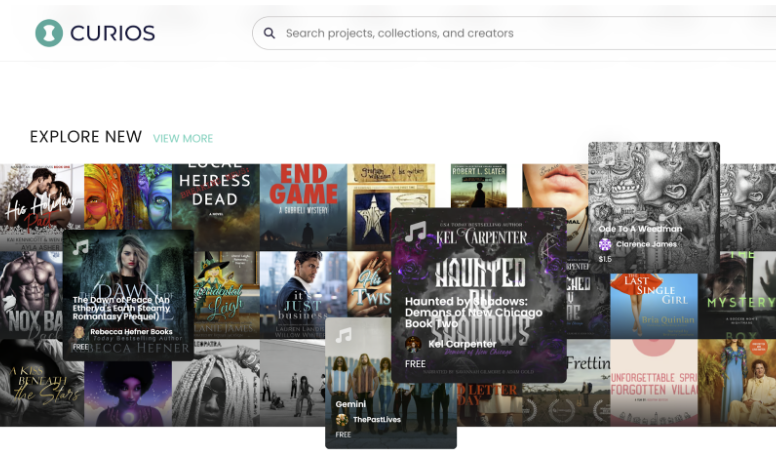Click the EXPLORE NEW heading

click(86, 137)
